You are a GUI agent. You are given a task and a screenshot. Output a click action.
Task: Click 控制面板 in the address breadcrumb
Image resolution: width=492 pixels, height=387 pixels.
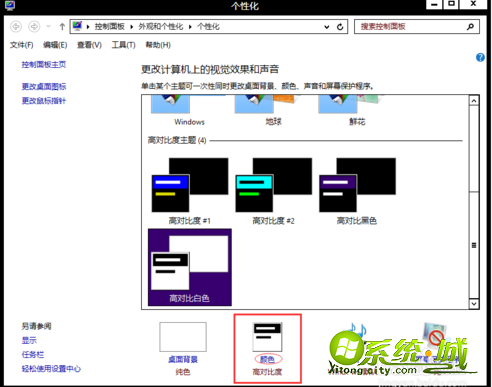[109, 27]
